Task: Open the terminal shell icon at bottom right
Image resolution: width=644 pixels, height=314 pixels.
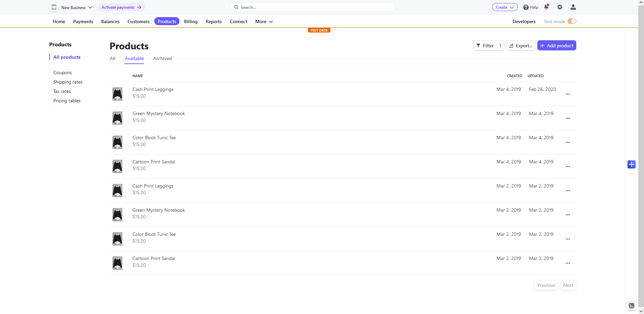Action: coord(632,306)
